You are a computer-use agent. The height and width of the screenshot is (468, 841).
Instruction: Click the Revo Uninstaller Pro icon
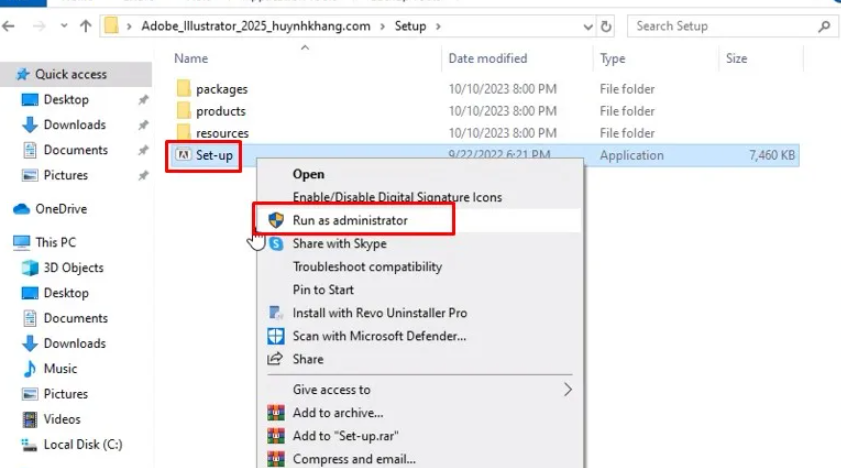pyautogui.click(x=276, y=313)
